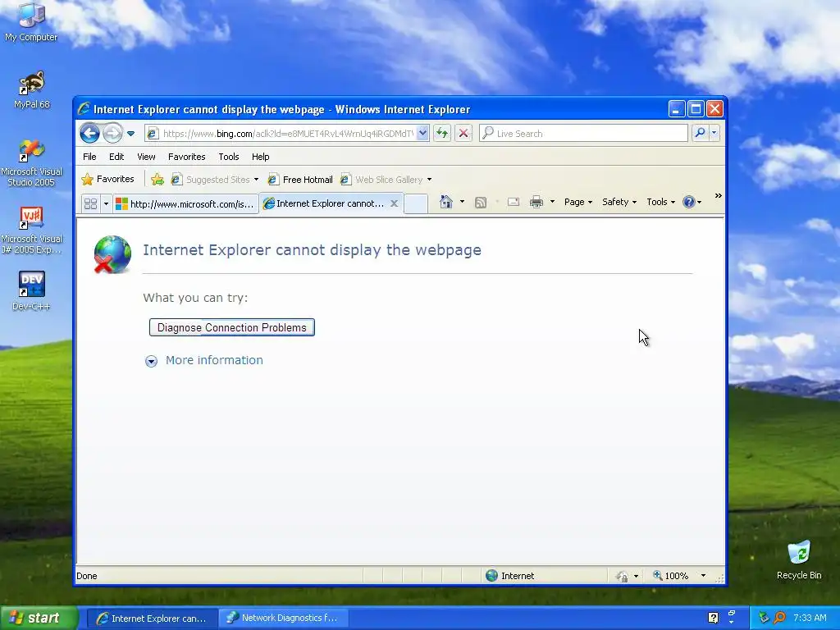Select Microsoft Visual J# 2005 Express icon

[31, 231]
